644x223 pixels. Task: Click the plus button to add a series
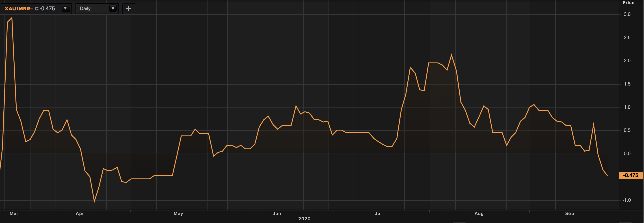point(128,9)
